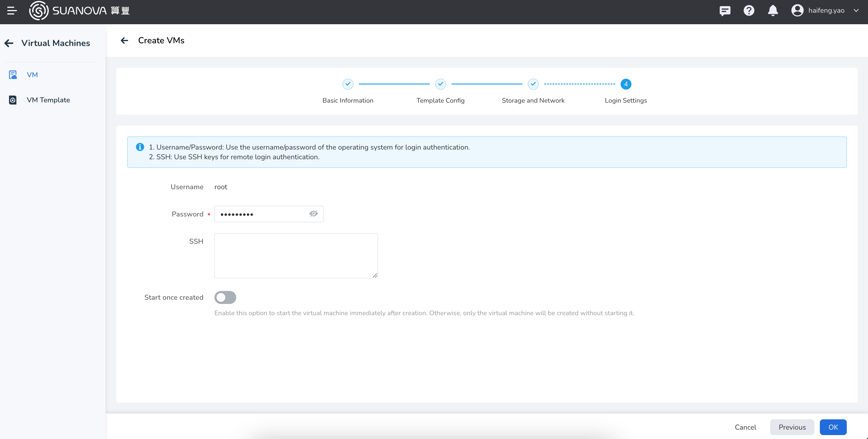This screenshot has width=868, height=439.
Task: Click the Storage and Network completed step
Action: (x=532, y=84)
